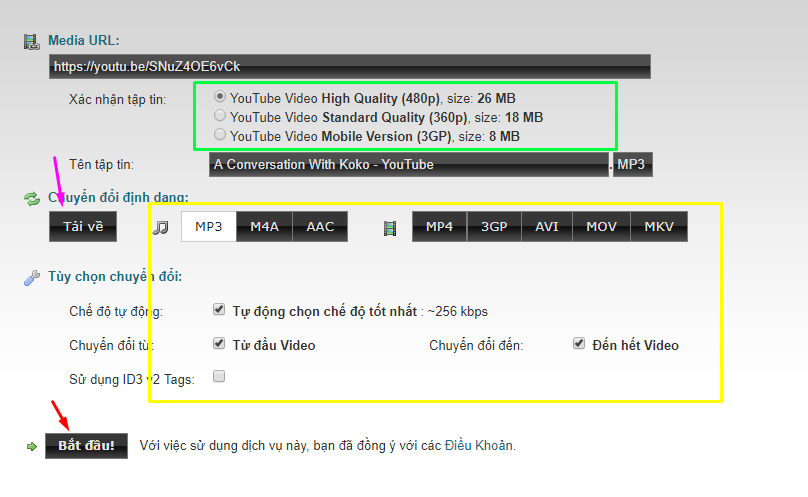
Task: Pick the MKV video format
Action: click(658, 227)
